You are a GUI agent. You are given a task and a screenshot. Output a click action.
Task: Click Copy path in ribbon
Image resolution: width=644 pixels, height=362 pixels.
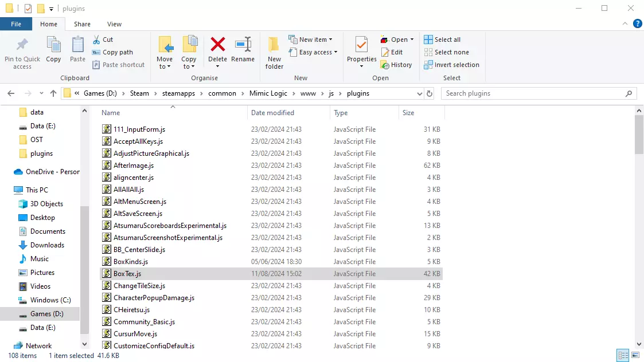pyautogui.click(x=112, y=52)
